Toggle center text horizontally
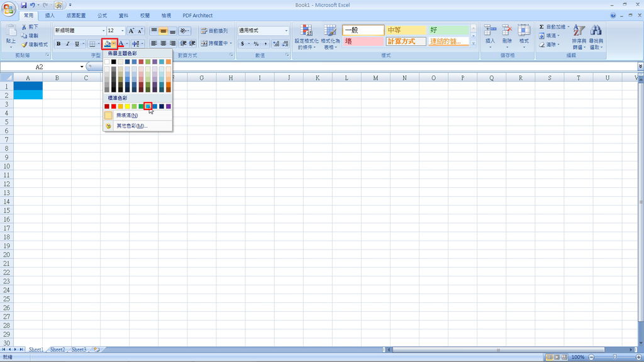 [x=163, y=43]
